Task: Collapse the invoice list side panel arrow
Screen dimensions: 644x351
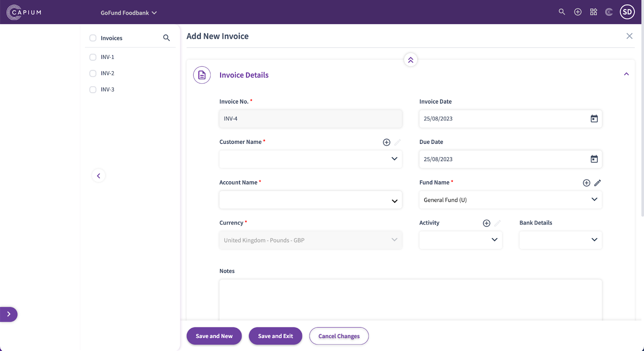Action: (x=99, y=176)
